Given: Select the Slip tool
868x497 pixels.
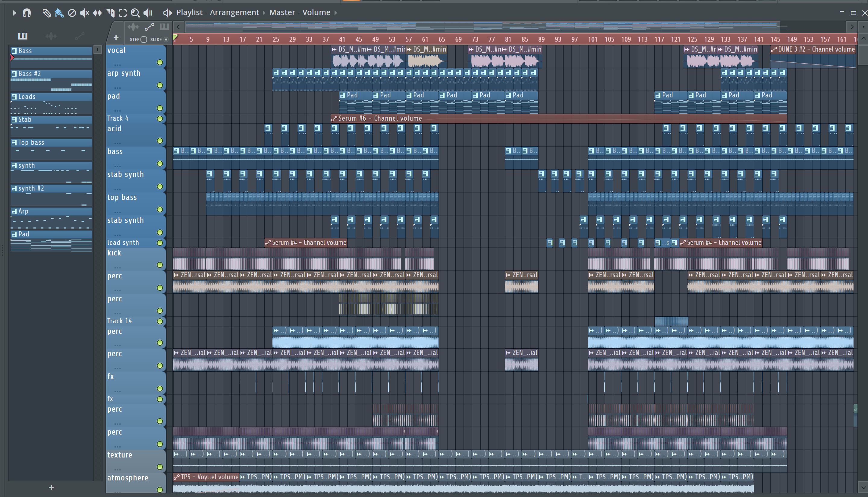Looking at the screenshot, I should (97, 13).
